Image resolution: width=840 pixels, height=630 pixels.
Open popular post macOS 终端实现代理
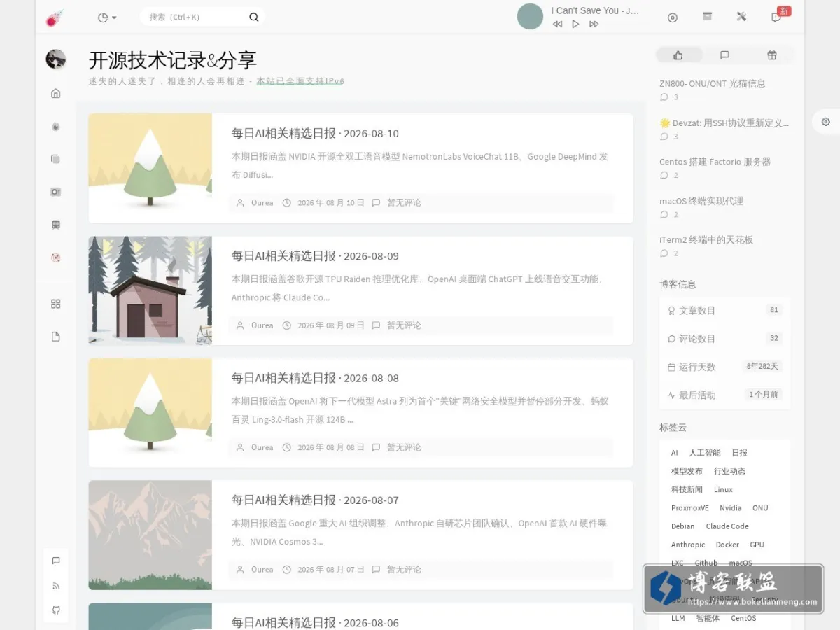tap(701, 201)
